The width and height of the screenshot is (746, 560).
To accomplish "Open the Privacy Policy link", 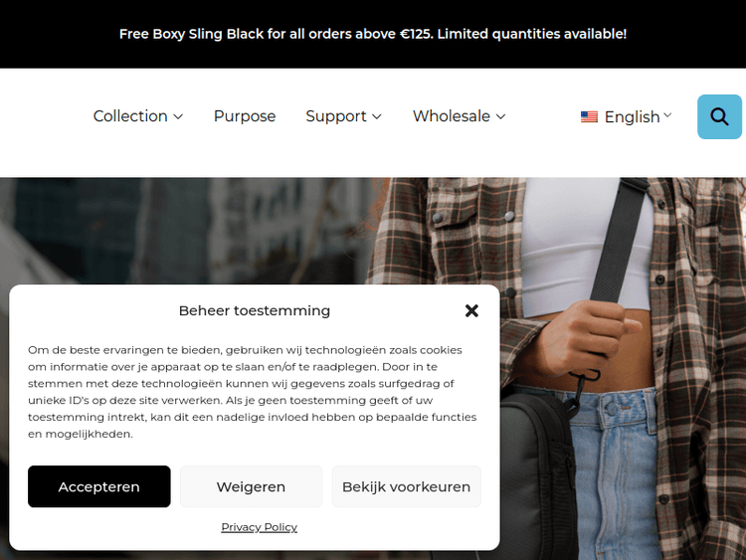I will click(260, 527).
